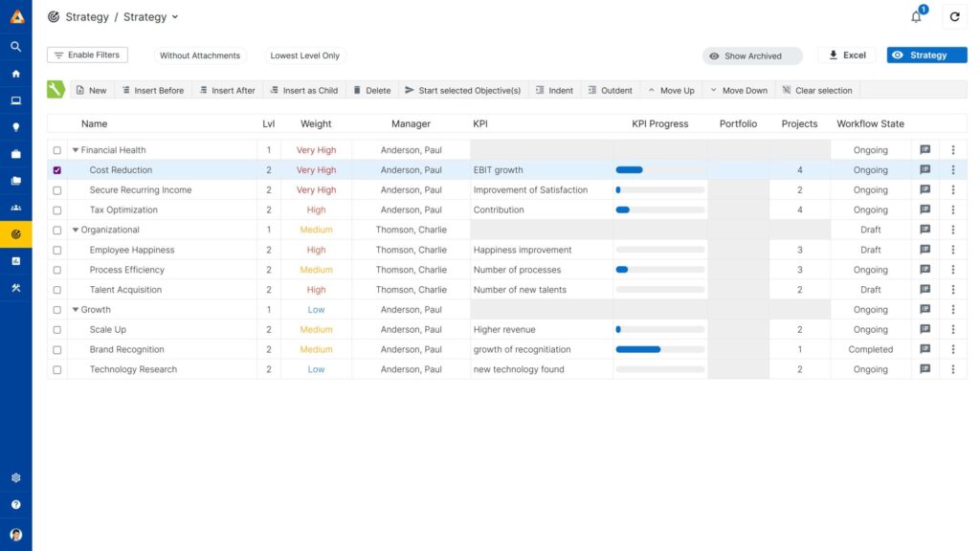Viewport: 980px width, 551px height.
Task: Check the Scale Up checkbox
Action: pos(56,330)
